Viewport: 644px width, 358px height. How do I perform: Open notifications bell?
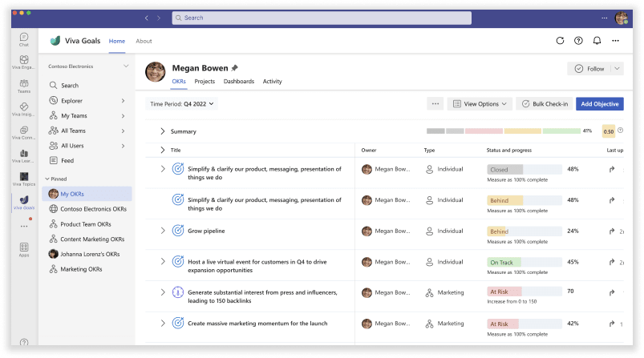[x=597, y=41]
